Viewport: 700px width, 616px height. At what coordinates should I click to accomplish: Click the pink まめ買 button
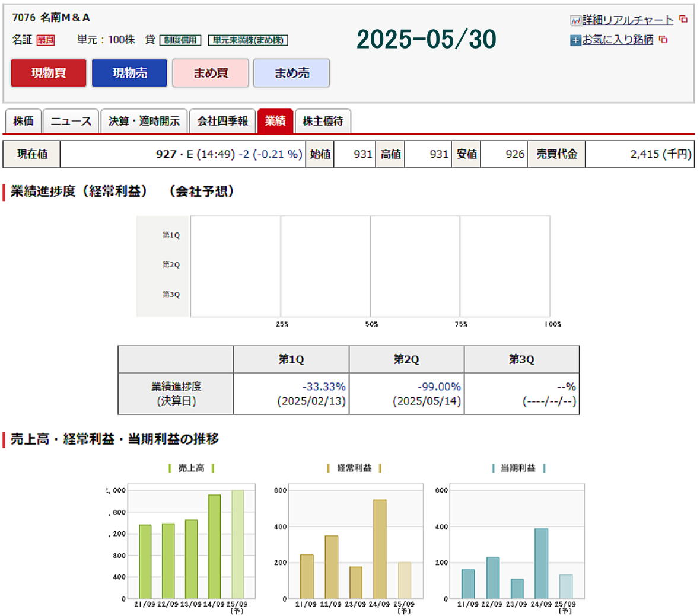click(x=211, y=73)
